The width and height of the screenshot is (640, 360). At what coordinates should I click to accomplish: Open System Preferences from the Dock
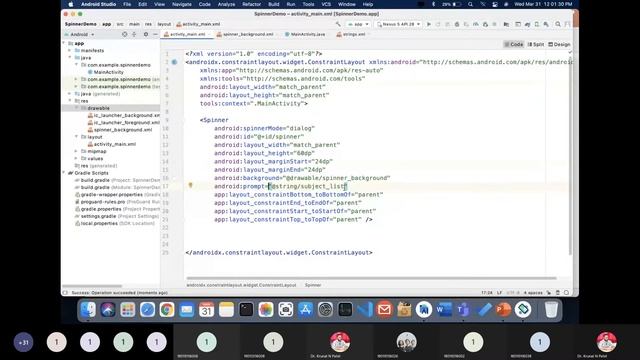(325, 310)
